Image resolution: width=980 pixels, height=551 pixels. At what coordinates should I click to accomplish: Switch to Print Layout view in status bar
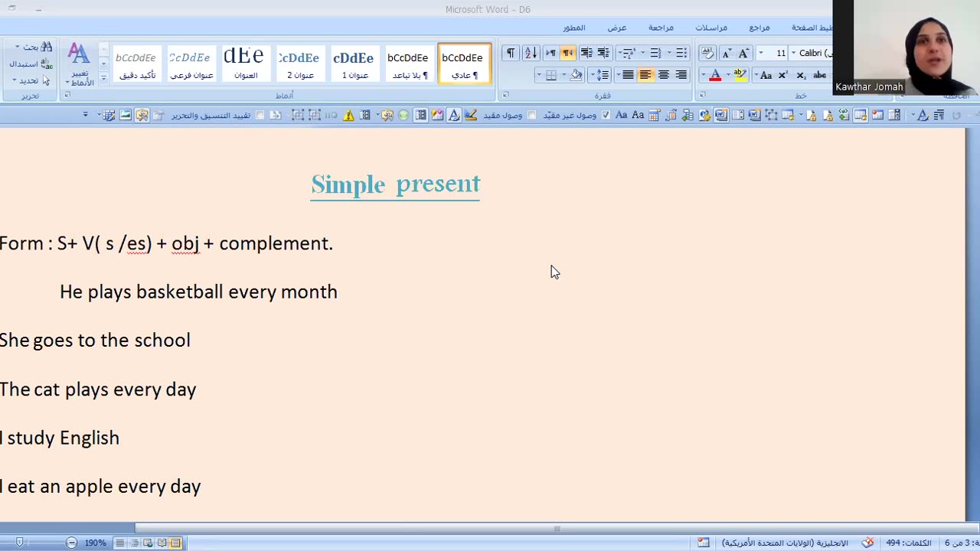tap(175, 543)
